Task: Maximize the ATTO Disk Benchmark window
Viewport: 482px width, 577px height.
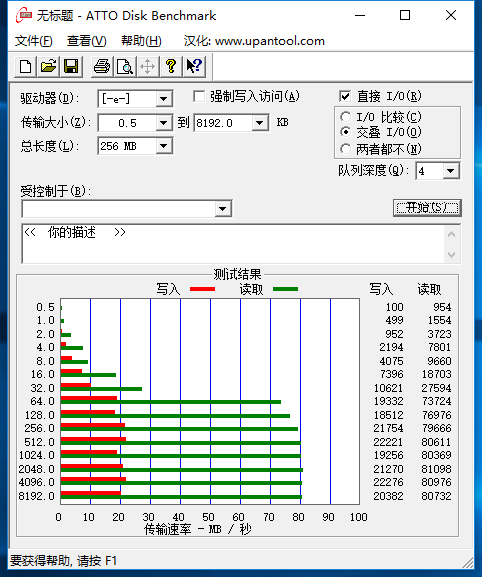Action: coord(405,15)
